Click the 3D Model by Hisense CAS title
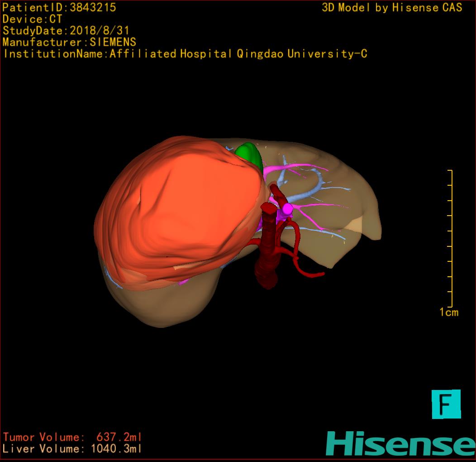 pyautogui.click(x=392, y=8)
